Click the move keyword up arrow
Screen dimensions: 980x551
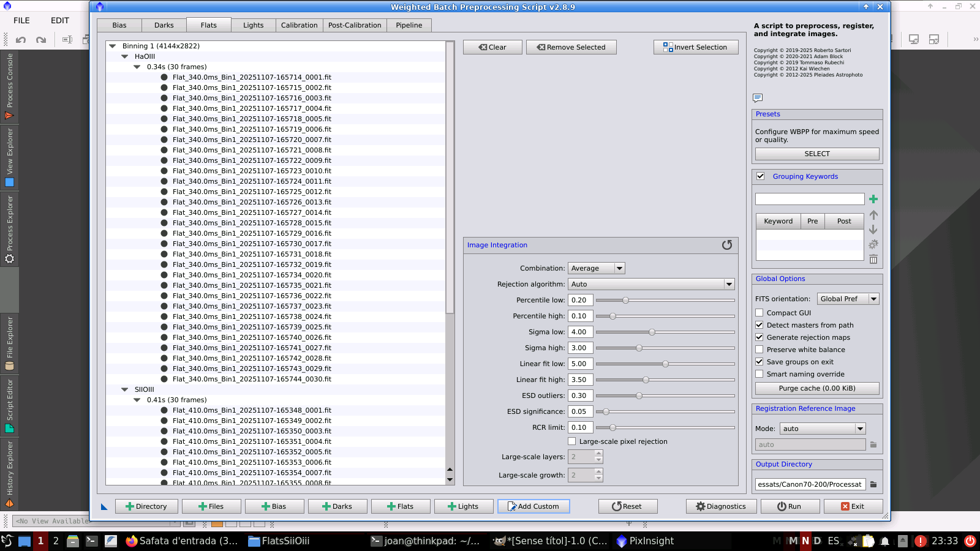(873, 215)
